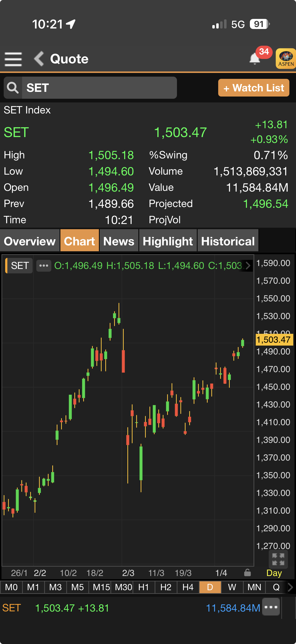Open the Historical tab
This screenshot has height=644, width=296.
pos(228,241)
